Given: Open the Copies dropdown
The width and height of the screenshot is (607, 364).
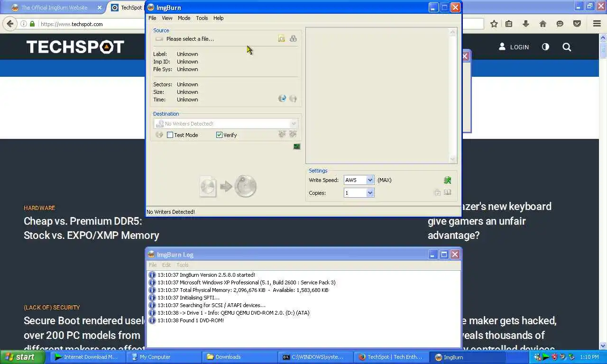Looking at the screenshot, I should (x=370, y=192).
